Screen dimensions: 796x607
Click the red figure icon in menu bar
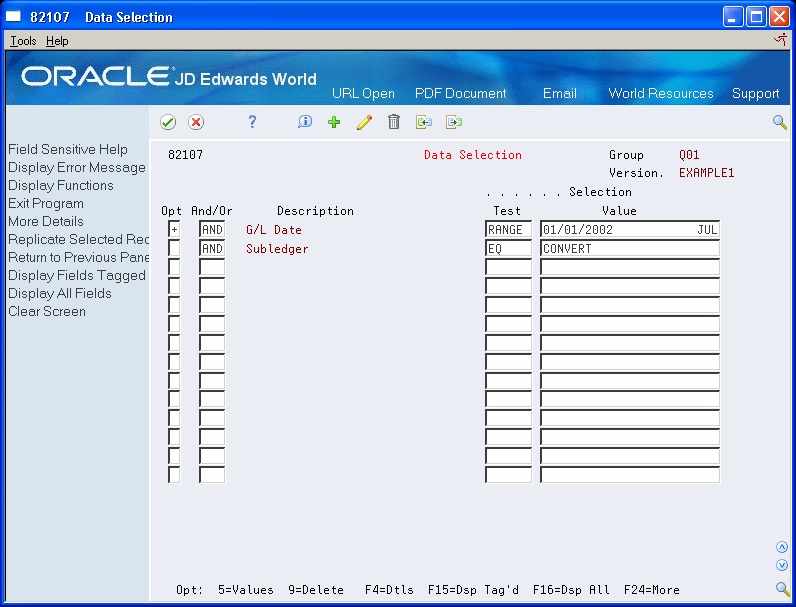[780, 40]
